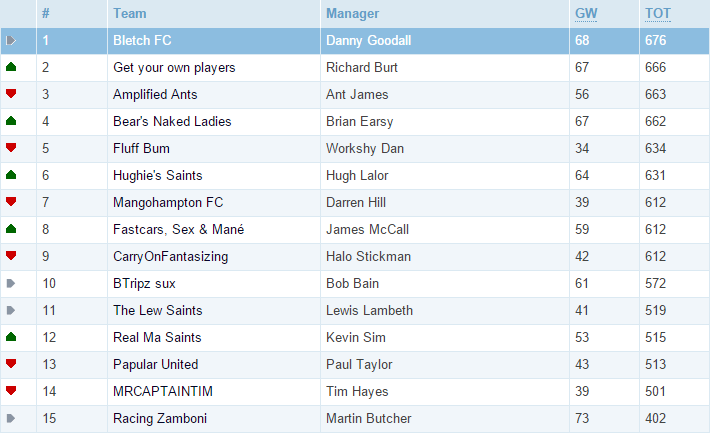
Task: Select manager name Martin Butcher
Action: [x=369, y=418]
